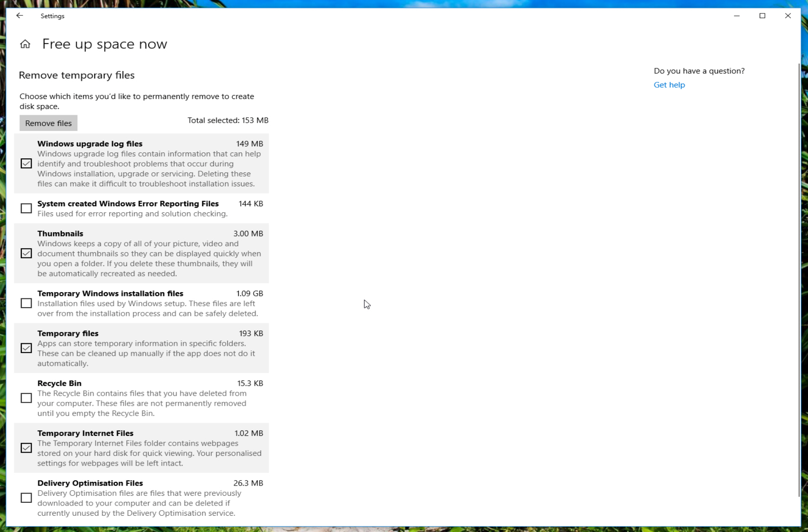Click the vertical scrollbar of Settings window
808x532 pixels.
pos(799,280)
